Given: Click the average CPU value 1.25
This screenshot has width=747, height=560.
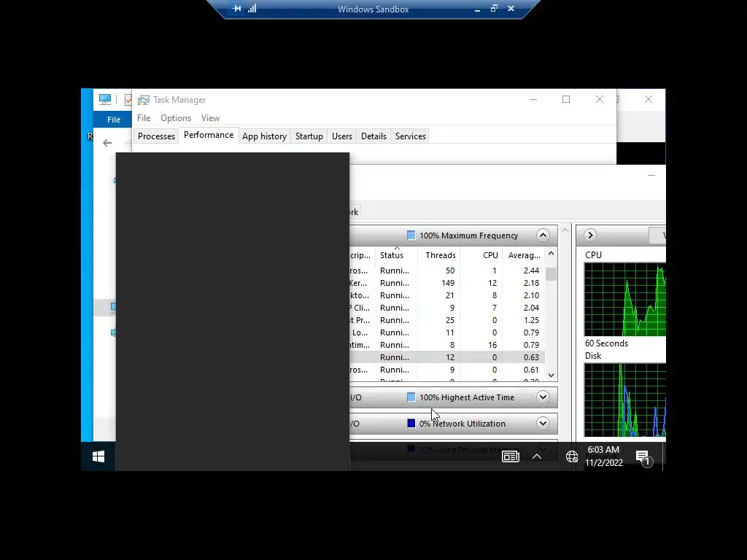Looking at the screenshot, I should pyautogui.click(x=531, y=320).
